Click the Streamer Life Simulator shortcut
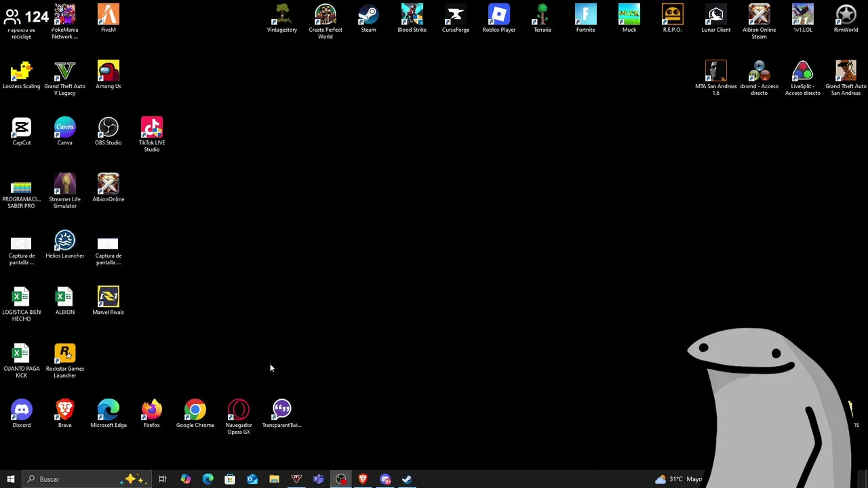This screenshot has height=488, width=868. (x=65, y=191)
